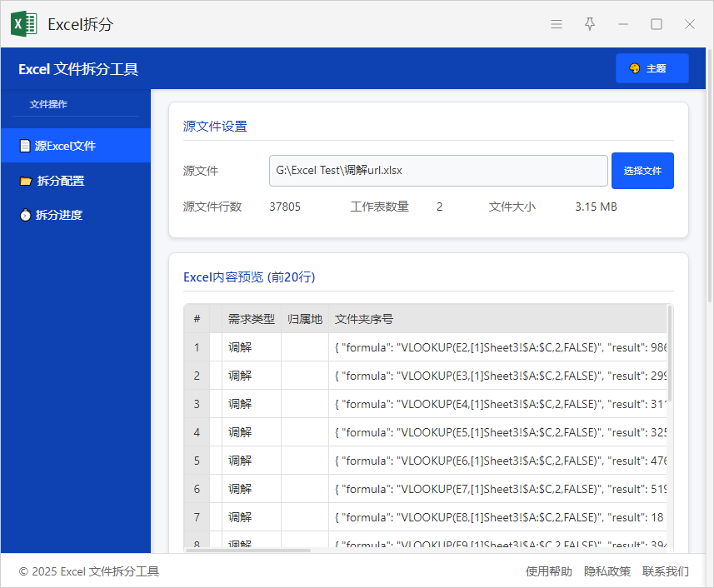Image resolution: width=714 pixels, height=588 pixels.
Task: Click the folder icon beside 拆分配置
Action: 26,181
